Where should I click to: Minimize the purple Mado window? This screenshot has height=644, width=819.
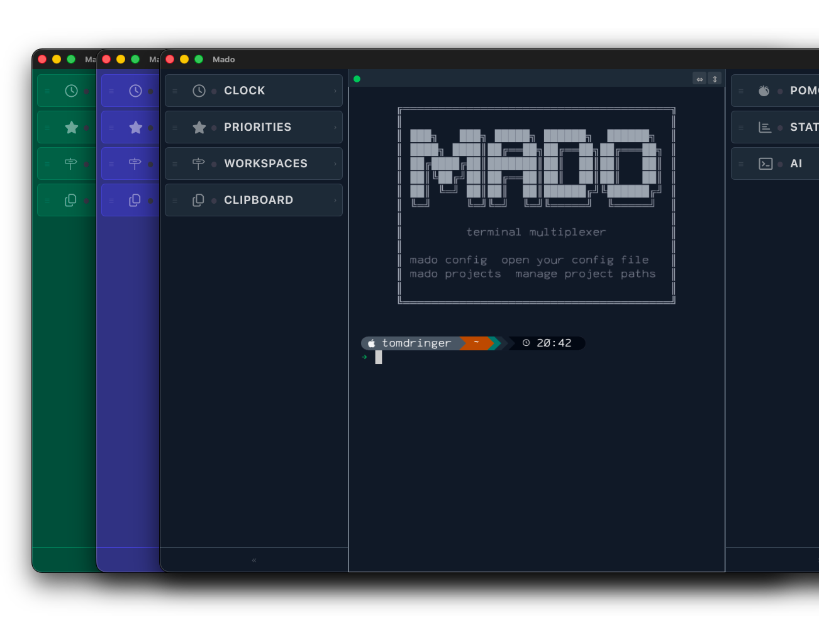(121, 59)
